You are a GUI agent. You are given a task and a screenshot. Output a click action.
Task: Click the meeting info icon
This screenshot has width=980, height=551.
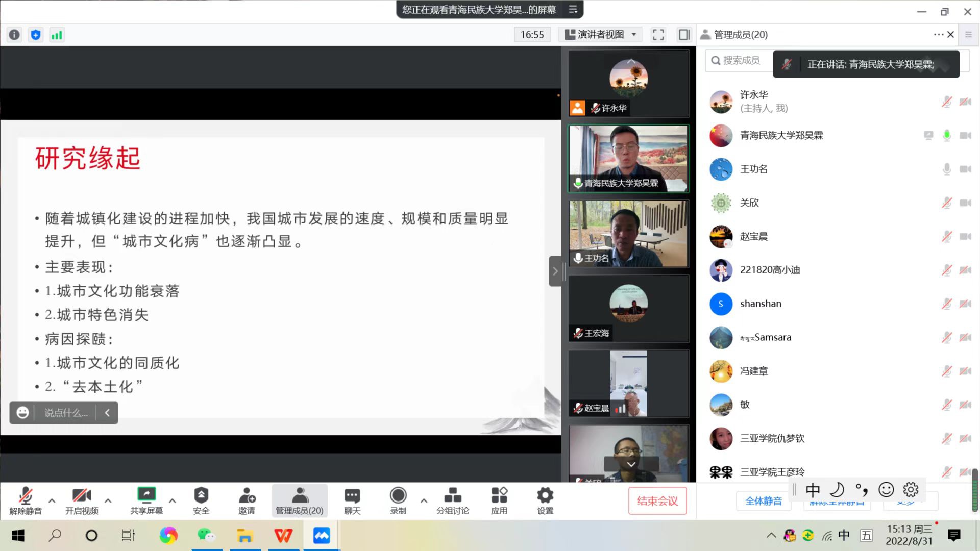coord(14,35)
